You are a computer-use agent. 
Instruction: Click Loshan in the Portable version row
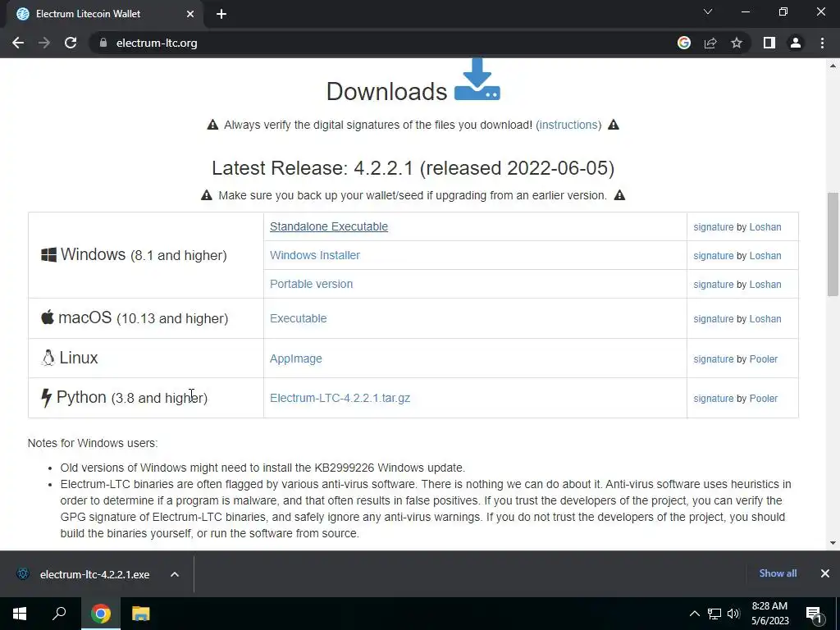[x=765, y=285]
